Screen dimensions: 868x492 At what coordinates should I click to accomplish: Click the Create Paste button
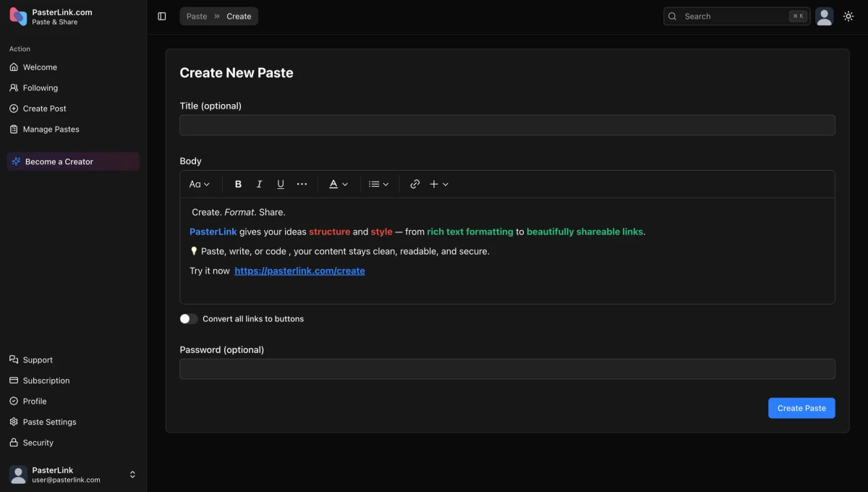pos(801,408)
